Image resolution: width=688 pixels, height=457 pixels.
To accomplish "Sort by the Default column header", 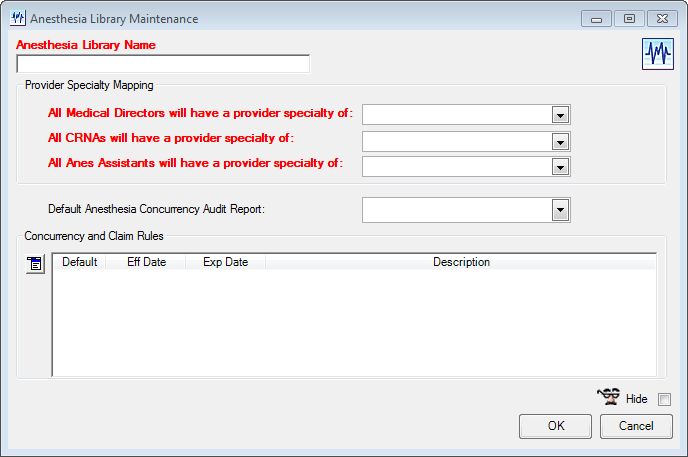I will 79,262.
